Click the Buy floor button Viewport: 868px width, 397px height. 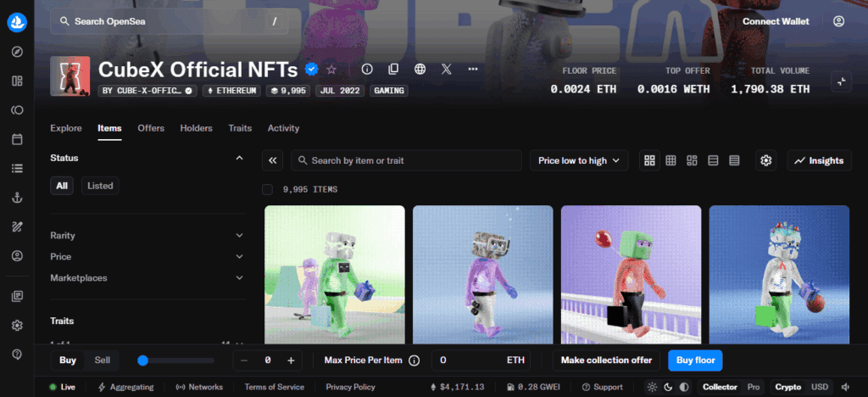695,361
